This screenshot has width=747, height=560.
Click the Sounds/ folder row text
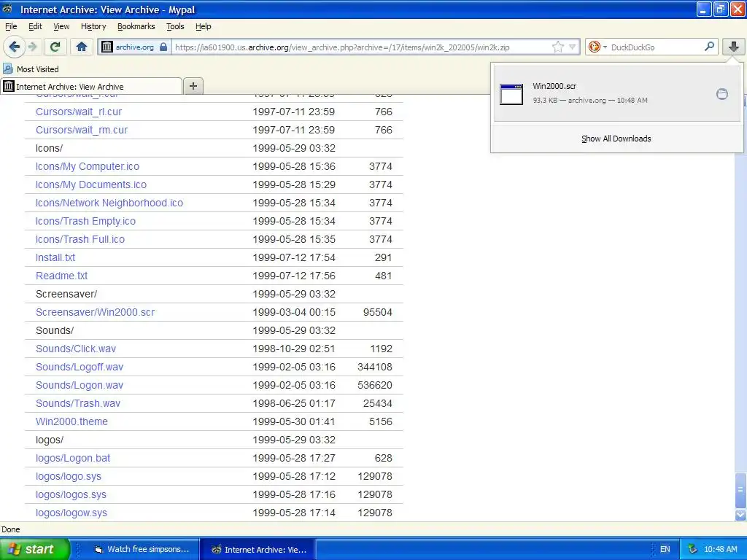pyautogui.click(x=54, y=330)
